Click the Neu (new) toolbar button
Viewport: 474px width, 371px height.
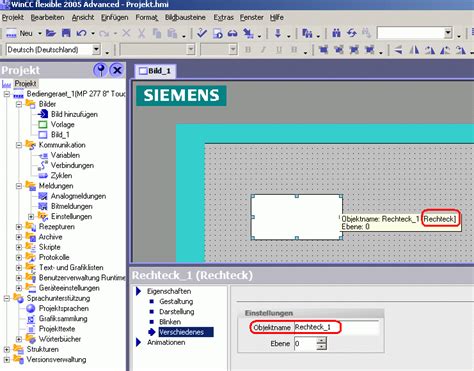click(x=19, y=33)
